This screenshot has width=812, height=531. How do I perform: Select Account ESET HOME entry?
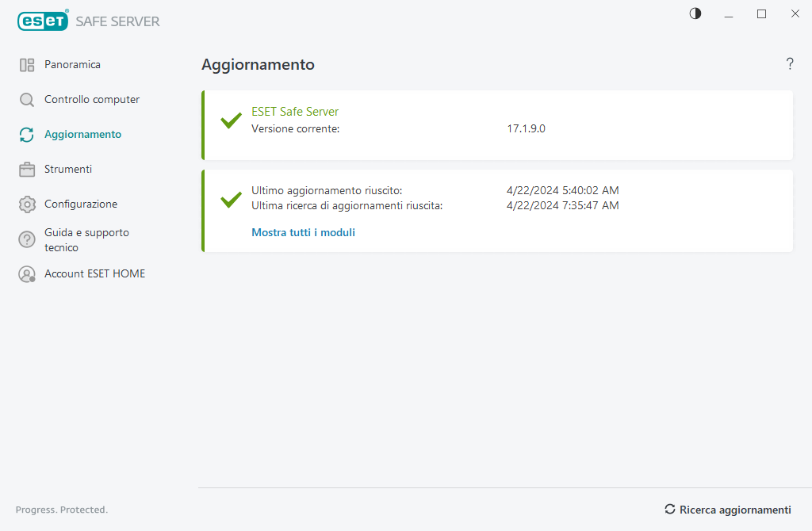[94, 274]
